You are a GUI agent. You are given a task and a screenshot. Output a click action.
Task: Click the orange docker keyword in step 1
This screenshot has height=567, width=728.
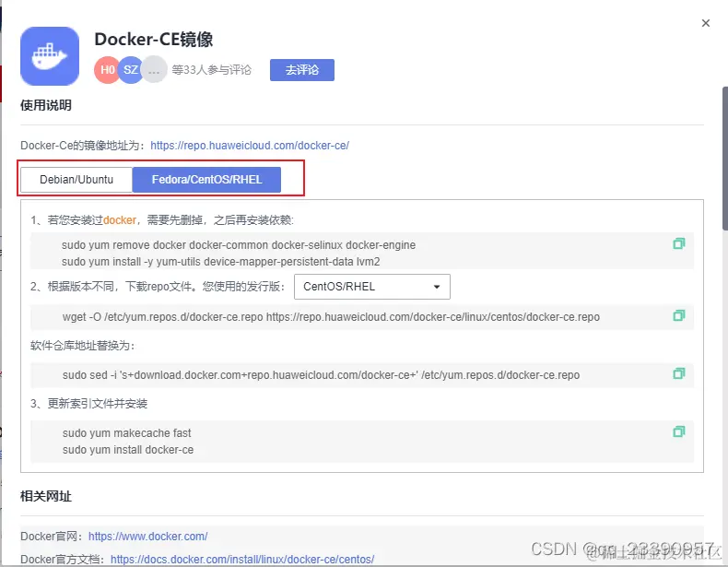120,220
